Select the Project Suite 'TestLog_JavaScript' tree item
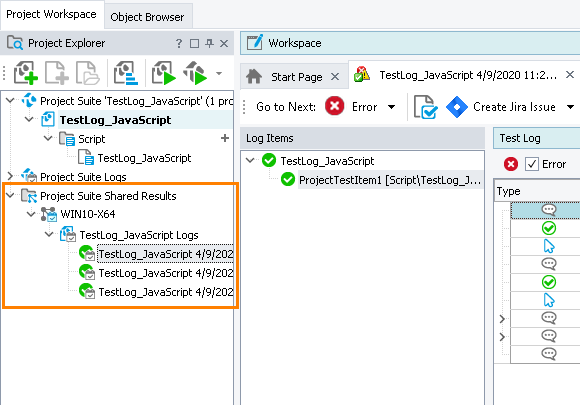This screenshot has height=405, width=580. click(136, 101)
